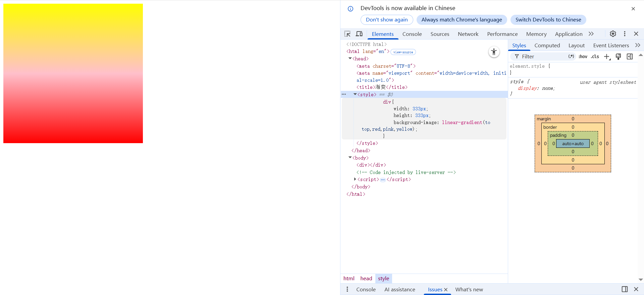Viewport: 644px width, 295px height.
Task: Click the display: none property in user agent style
Action: point(536,88)
